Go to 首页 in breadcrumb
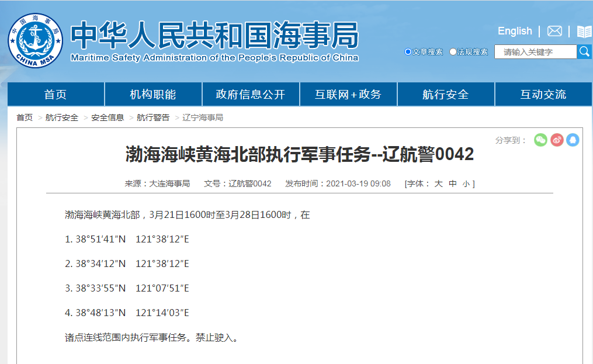This screenshot has height=364, width=593. (25, 117)
